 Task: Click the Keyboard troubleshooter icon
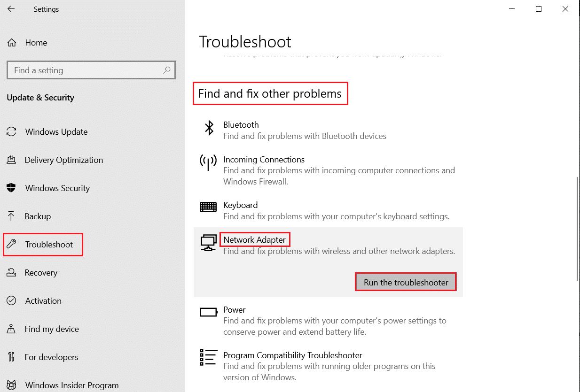click(x=208, y=207)
